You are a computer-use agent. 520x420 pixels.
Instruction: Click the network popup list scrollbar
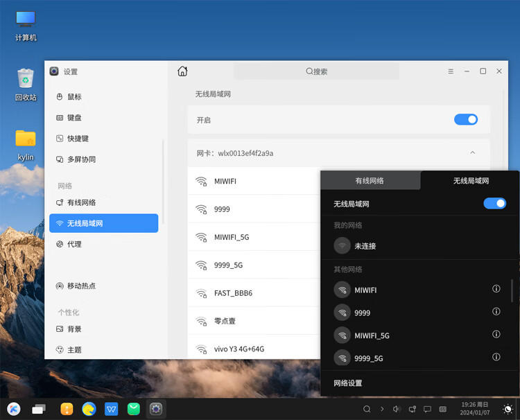tap(512, 290)
